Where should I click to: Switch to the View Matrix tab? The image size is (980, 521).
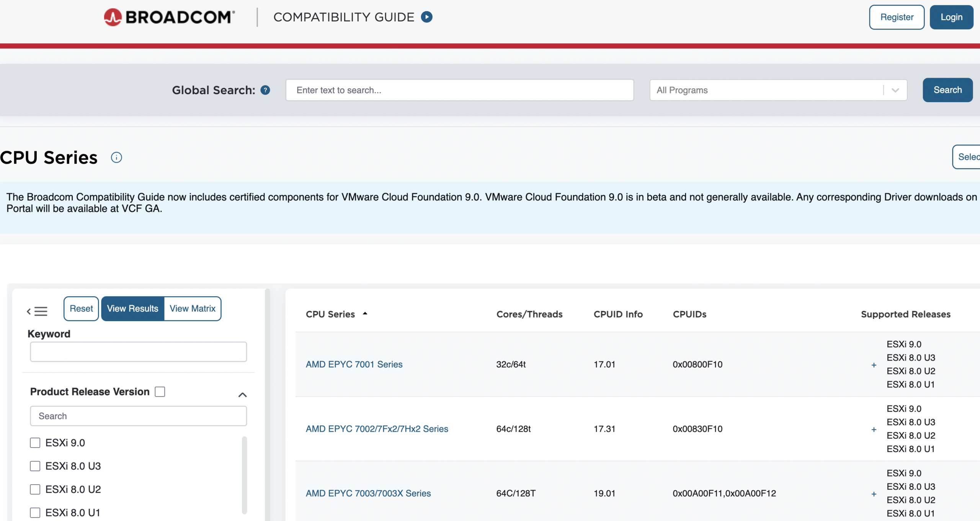click(193, 309)
